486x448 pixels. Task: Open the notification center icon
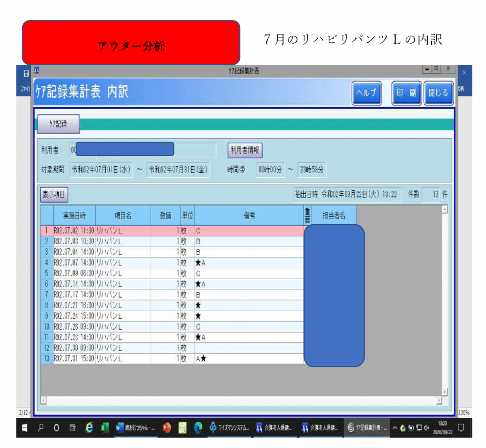pos(461,428)
